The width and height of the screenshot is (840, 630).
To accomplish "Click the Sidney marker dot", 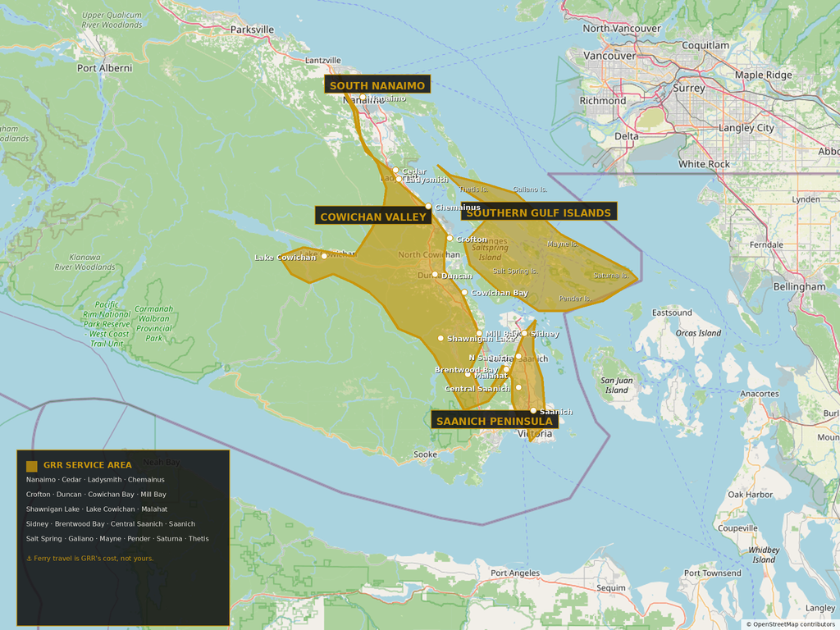I will [x=524, y=333].
